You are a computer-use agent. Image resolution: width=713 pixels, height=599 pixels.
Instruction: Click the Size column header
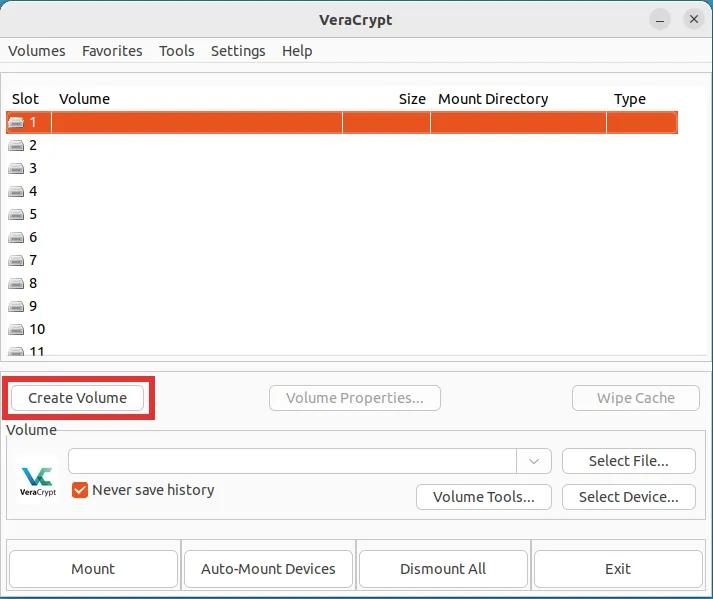[412, 99]
